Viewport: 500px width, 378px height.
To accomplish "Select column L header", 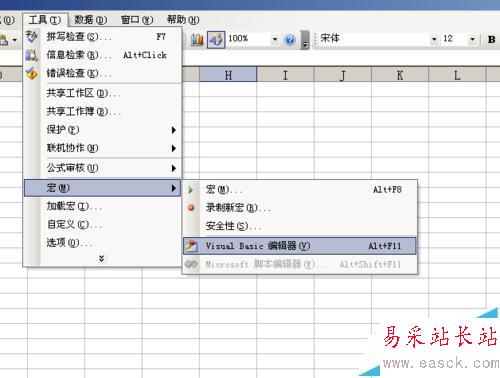I will coord(457,75).
